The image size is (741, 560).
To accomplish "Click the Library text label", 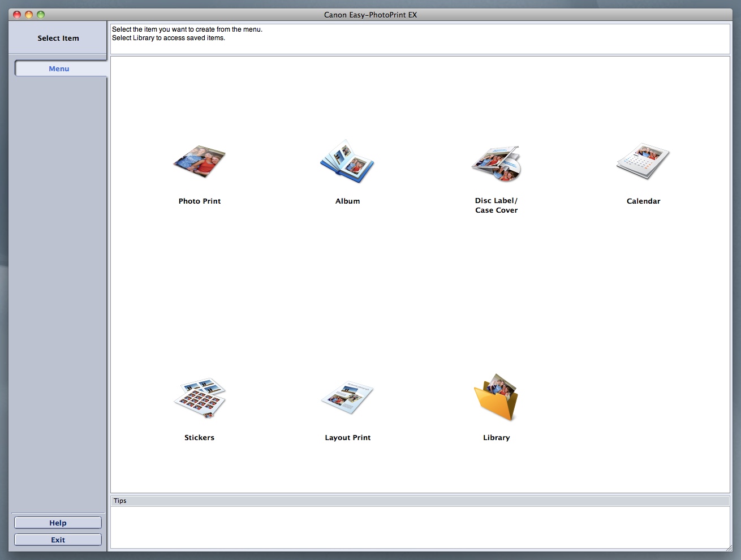I will [x=496, y=438].
